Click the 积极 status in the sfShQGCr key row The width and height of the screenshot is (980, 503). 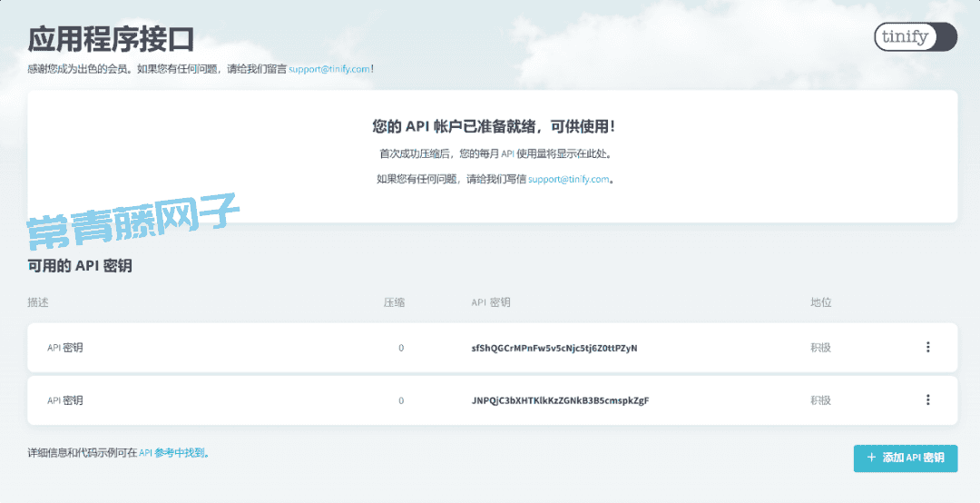(x=820, y=348)
